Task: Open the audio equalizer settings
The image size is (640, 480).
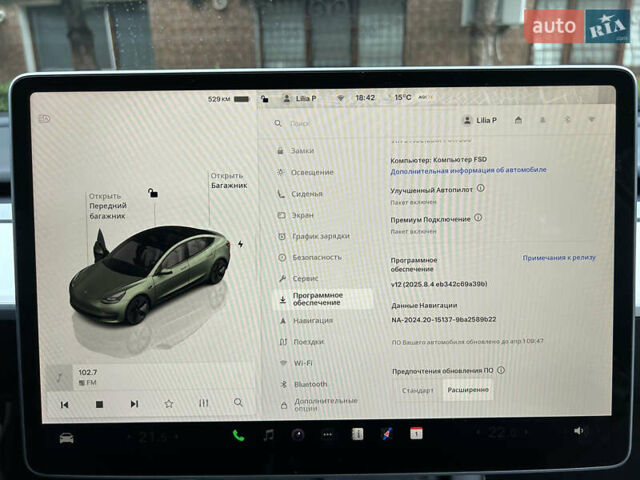Action: click(203, 403)
